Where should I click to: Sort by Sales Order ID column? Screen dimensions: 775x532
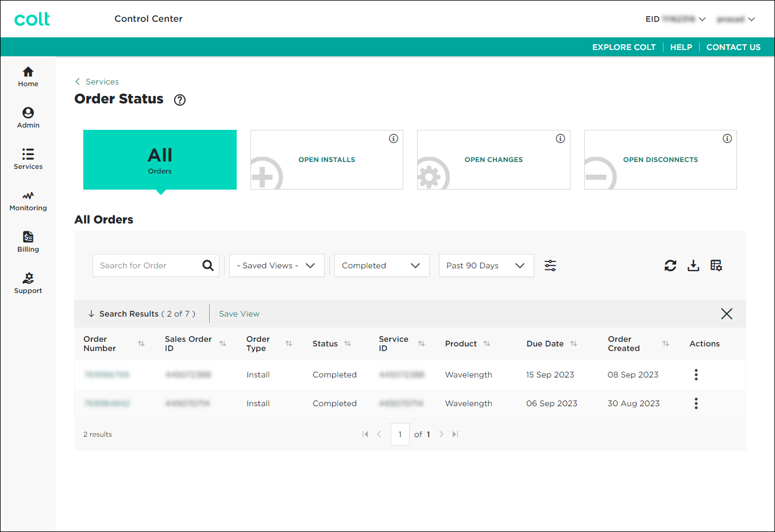[x=223, y=344]
